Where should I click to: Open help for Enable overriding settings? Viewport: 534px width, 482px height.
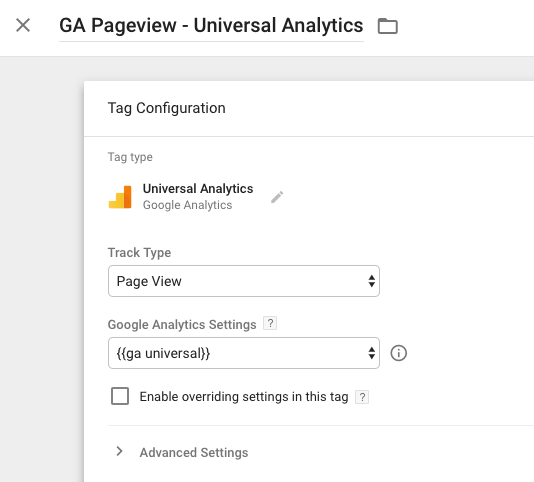(x=362, y=397)
